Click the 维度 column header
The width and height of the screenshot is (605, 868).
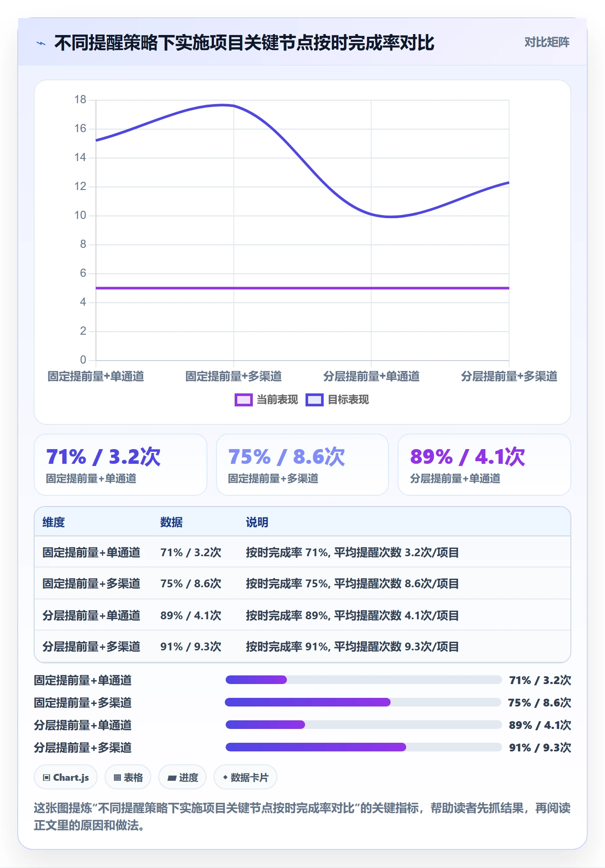(x=54, y=522)
